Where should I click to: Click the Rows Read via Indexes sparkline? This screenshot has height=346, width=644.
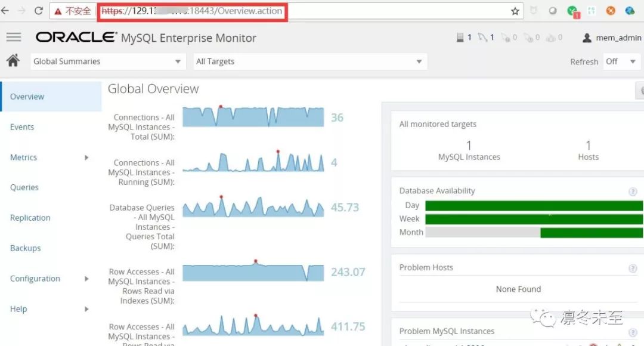click(x=253, y=271)
